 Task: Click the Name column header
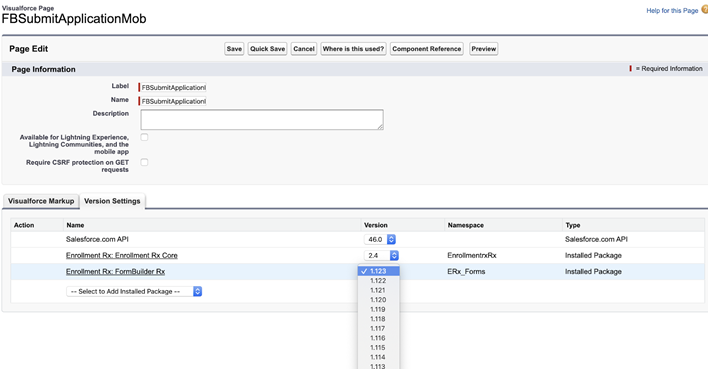point(75,225)
